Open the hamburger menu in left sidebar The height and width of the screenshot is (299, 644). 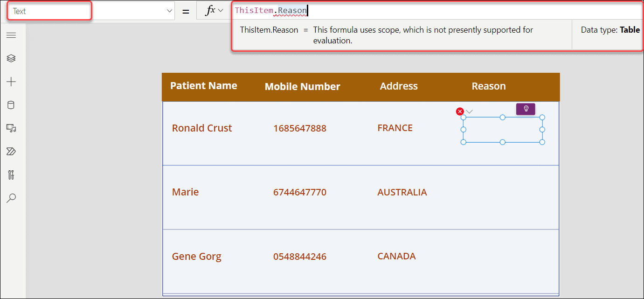coord(11,35)
